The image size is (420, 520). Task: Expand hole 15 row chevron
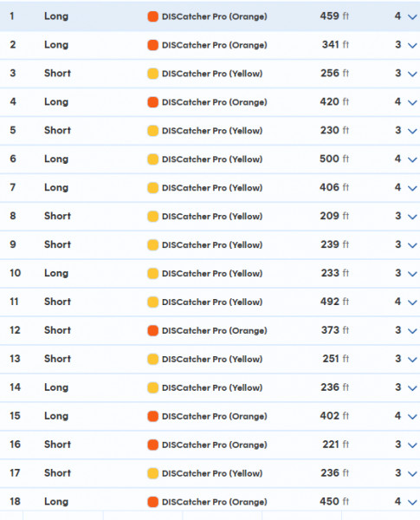(x=412, y=416)
